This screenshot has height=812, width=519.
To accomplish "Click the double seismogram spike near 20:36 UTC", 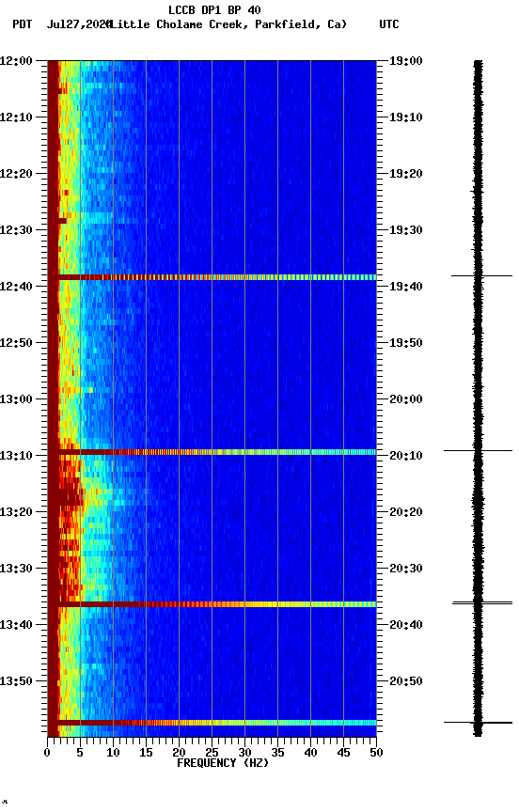I will click(x=482, y=602).
